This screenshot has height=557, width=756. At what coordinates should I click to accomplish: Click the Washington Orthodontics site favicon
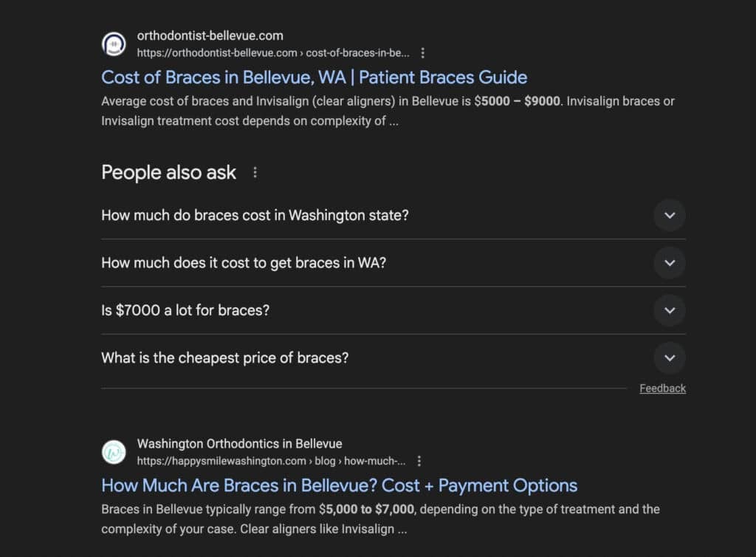113,452
